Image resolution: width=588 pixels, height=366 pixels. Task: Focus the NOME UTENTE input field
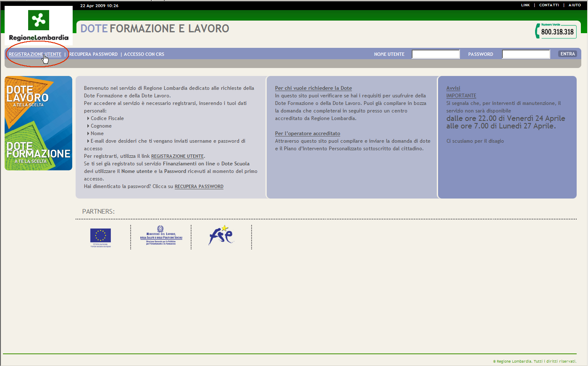(x=436, y=54)
